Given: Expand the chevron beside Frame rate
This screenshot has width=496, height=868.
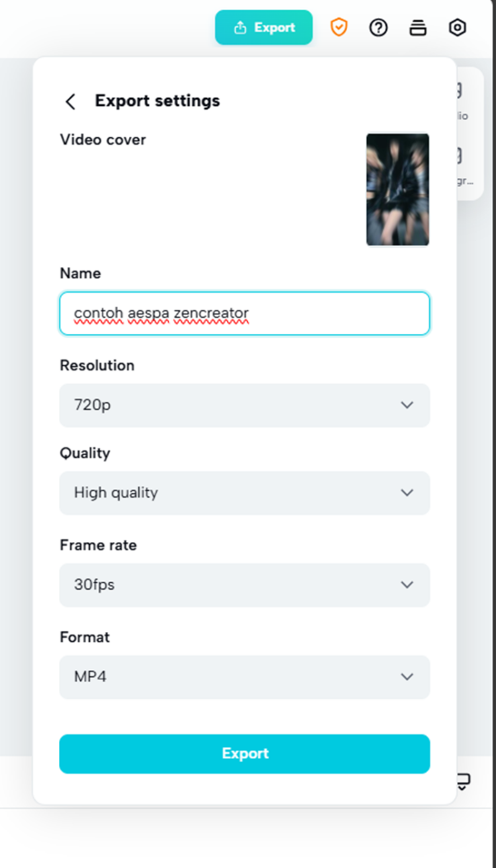Looking at the screenshot, I should pos(407,584).
